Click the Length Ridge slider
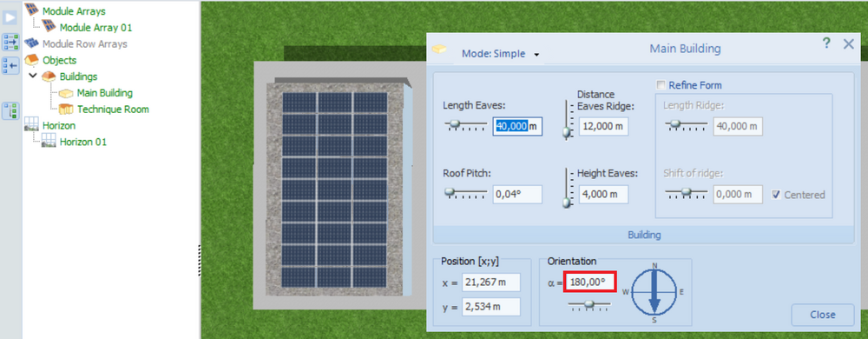The height and width of the screenshot is (339, 868). tap(686, 126)
